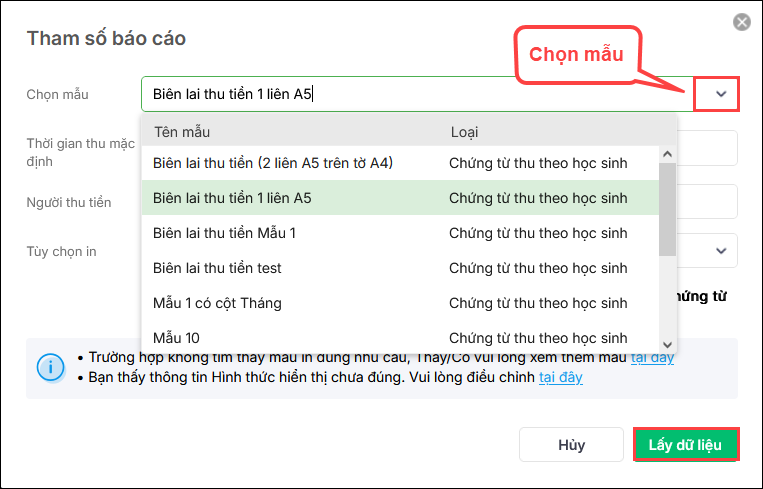
Task: Choose the highlighted Biên lai thu tiền 1 liên A5 option
Action: 232,198
